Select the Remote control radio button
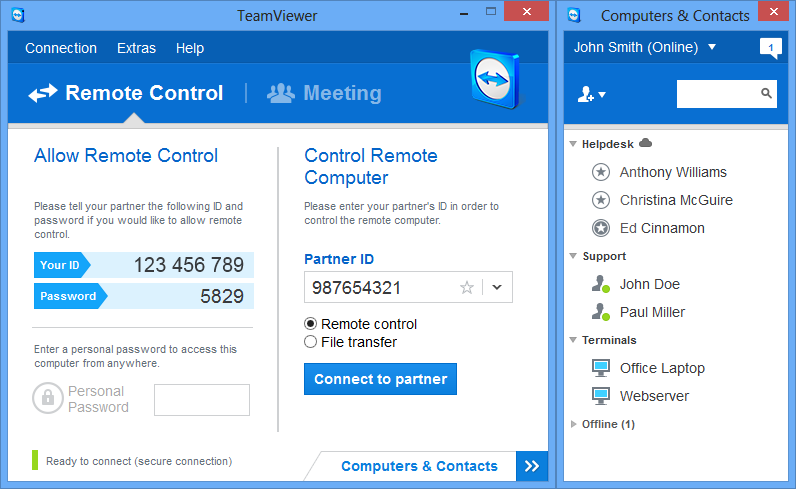This screenshot has width=796, height=489. 310,324
